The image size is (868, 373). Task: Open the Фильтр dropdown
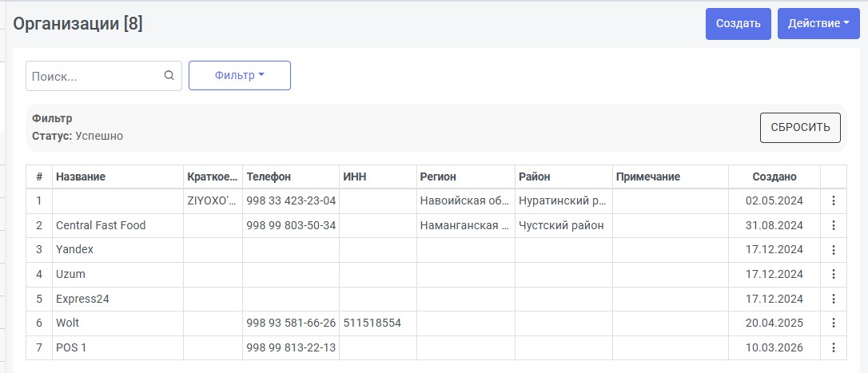(x=240, y=75)
